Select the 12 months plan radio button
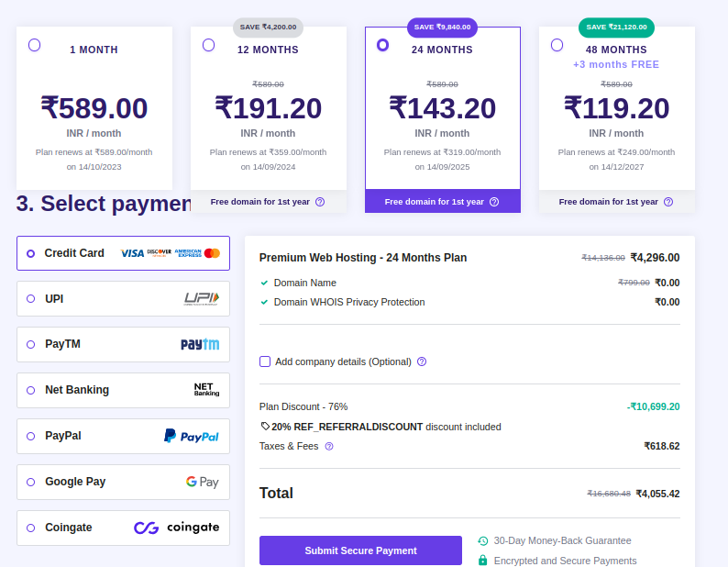The width and height of the screenshot is (728, 567). (x=209, y=45)
